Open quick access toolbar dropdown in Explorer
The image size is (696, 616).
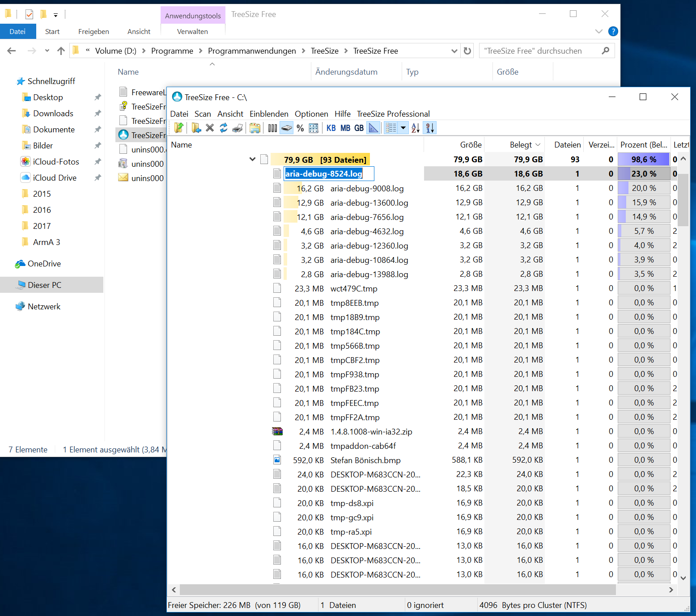click(55, 15)
